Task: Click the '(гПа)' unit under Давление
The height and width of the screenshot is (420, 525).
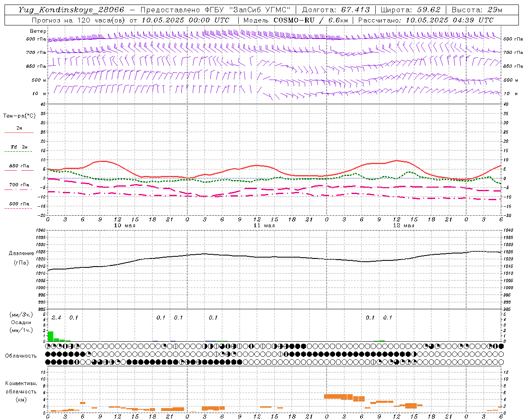Action: coord(21,263)
